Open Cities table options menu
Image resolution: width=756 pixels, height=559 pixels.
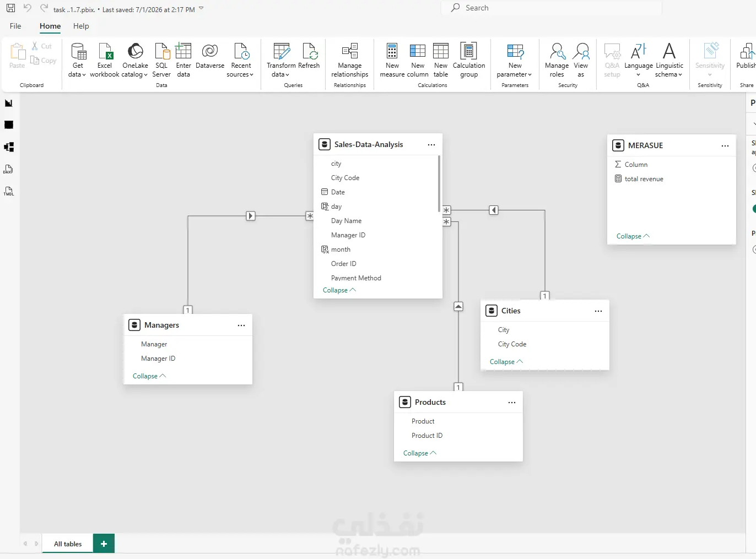[598, 311]
